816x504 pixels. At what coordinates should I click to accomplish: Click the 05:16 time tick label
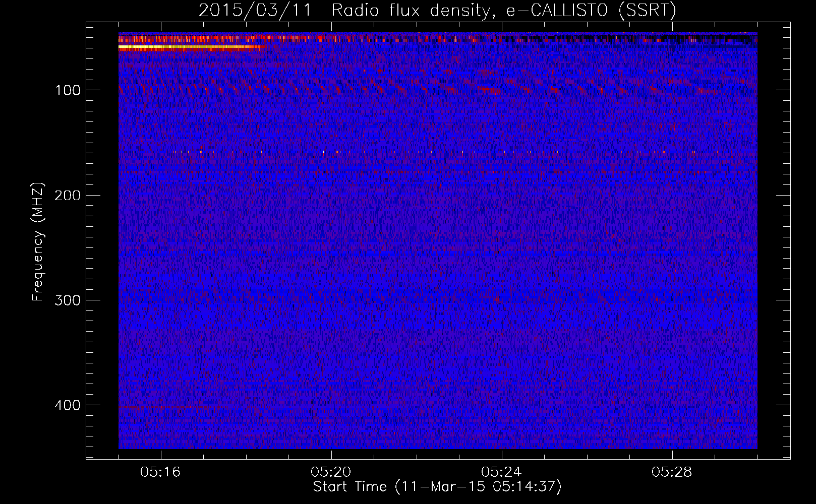pos(160,472)
